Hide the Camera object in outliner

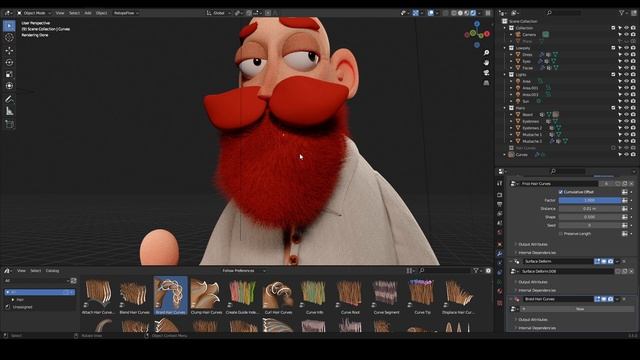(626, 35)
